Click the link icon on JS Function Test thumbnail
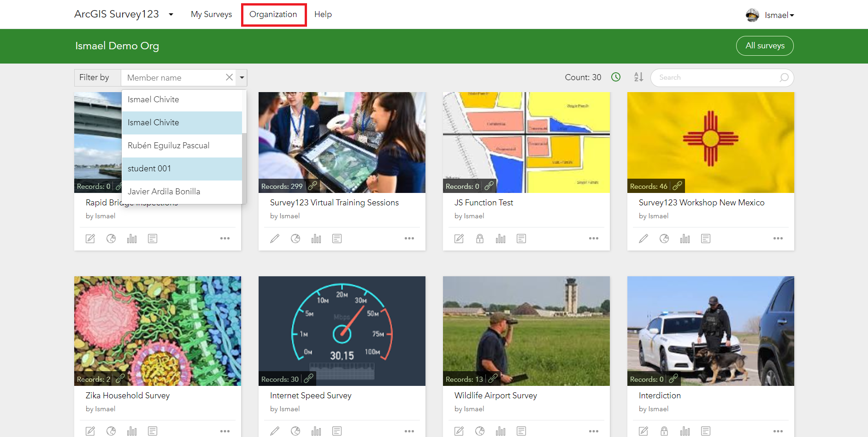The width and height of the screenshot is (868, 437). pyautogui.click(x=489, y=186)
